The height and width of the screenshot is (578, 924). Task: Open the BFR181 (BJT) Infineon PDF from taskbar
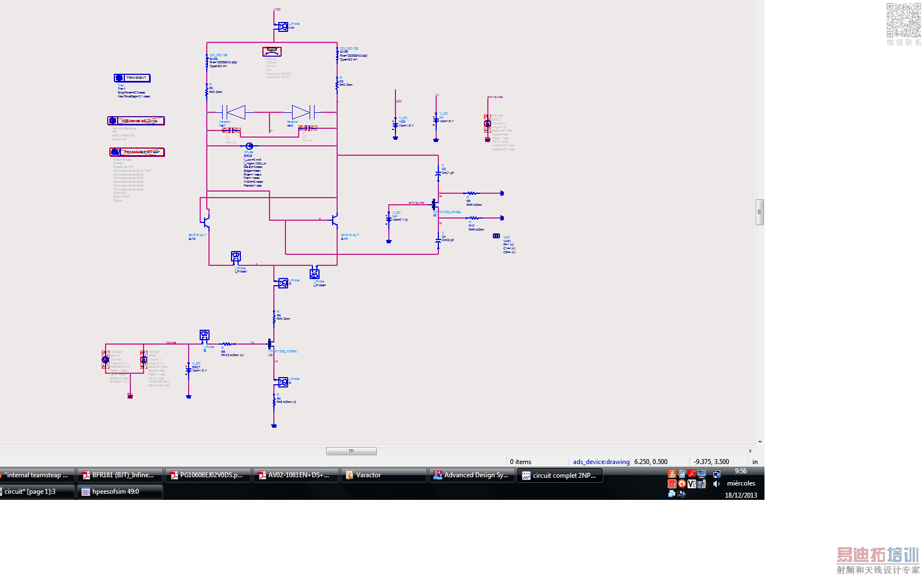[x=120, y=475]
